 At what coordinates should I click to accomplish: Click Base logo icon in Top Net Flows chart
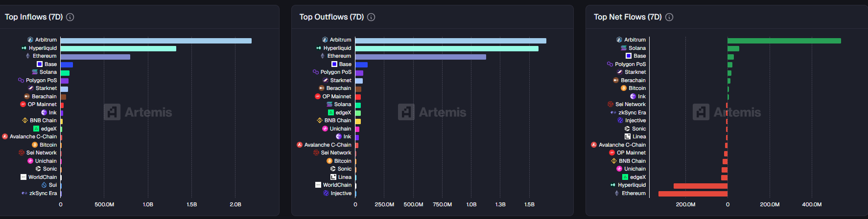tap(628, 56)
